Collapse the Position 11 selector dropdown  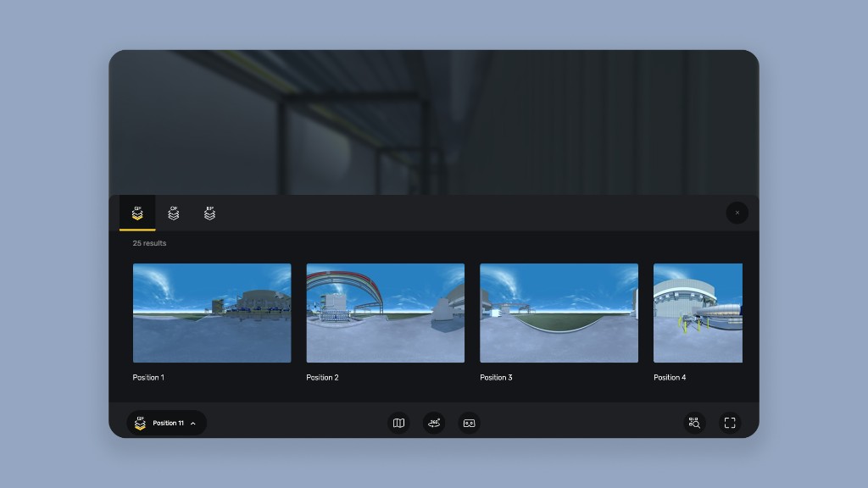167,423
